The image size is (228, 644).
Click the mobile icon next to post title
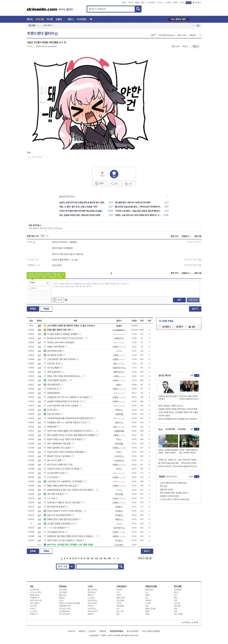[x=65, y=42]
